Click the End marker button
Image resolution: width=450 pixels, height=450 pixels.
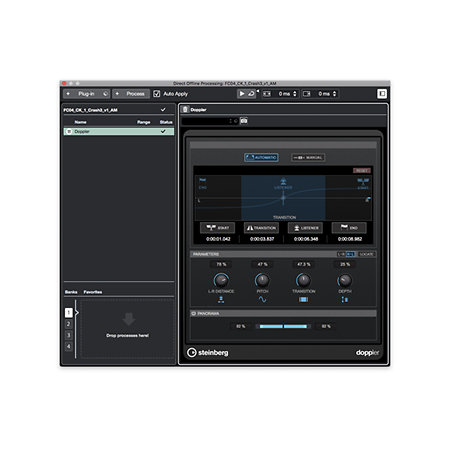[x=349, y=228]
